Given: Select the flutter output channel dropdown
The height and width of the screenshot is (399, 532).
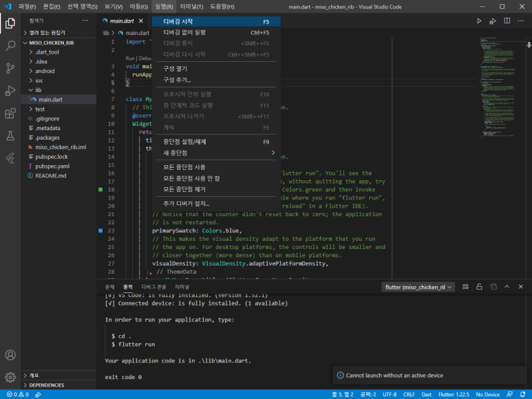Looking at the screenshot, I should pyautogui.click(x=418, y=287).
